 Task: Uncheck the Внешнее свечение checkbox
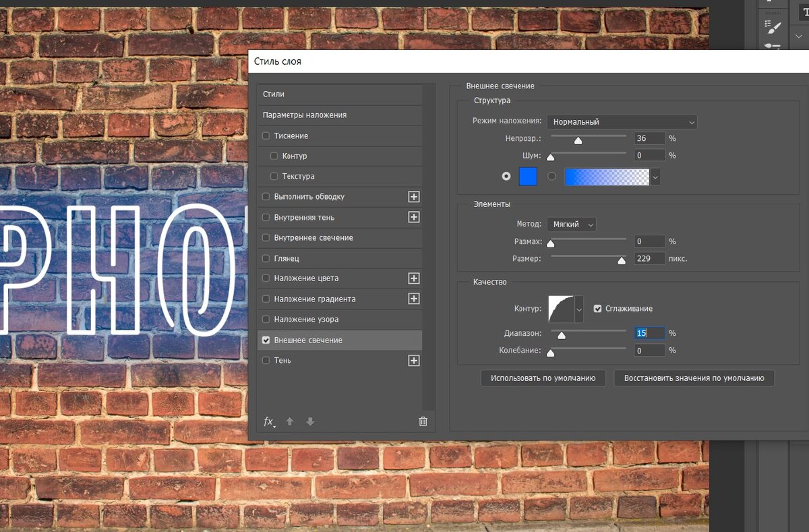click(266, 341)
